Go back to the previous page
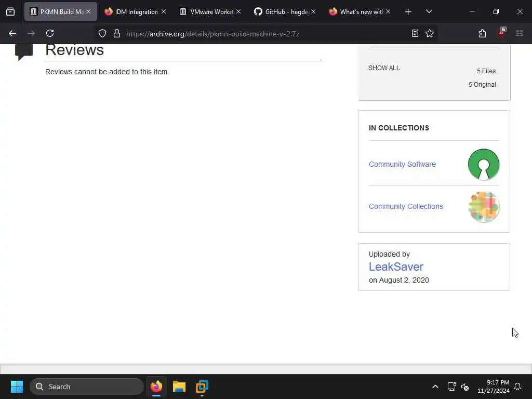The image size is (532, 399). pyautogui.click(x=12, y=33)
